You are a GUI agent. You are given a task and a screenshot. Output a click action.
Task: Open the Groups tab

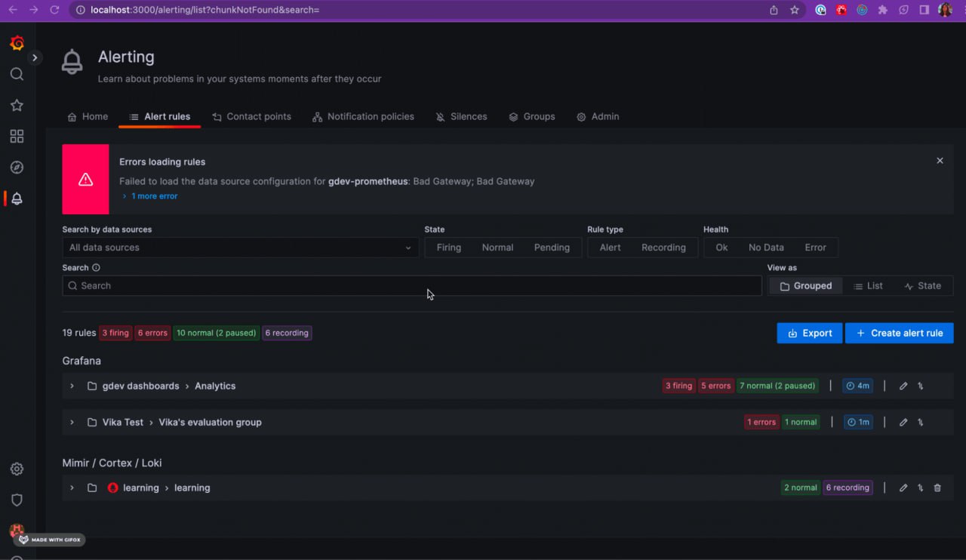click(x=532, y=116)
